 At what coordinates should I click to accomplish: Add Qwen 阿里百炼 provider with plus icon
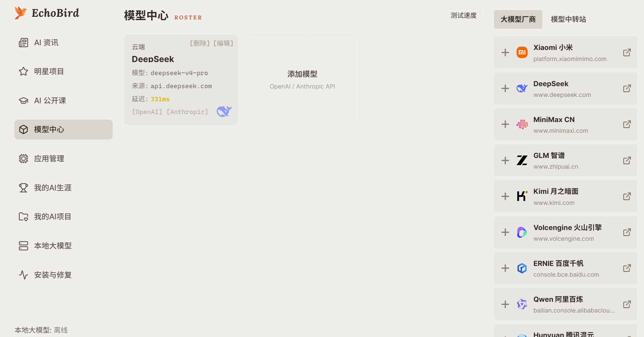pos(505,304)
